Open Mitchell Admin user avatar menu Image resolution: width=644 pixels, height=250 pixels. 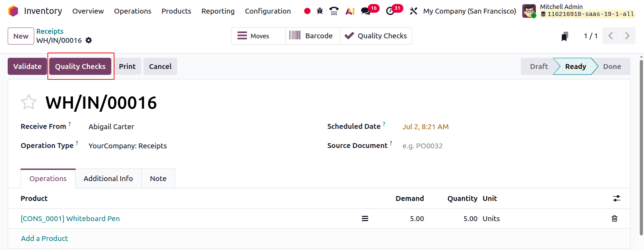tap(529, 11)
